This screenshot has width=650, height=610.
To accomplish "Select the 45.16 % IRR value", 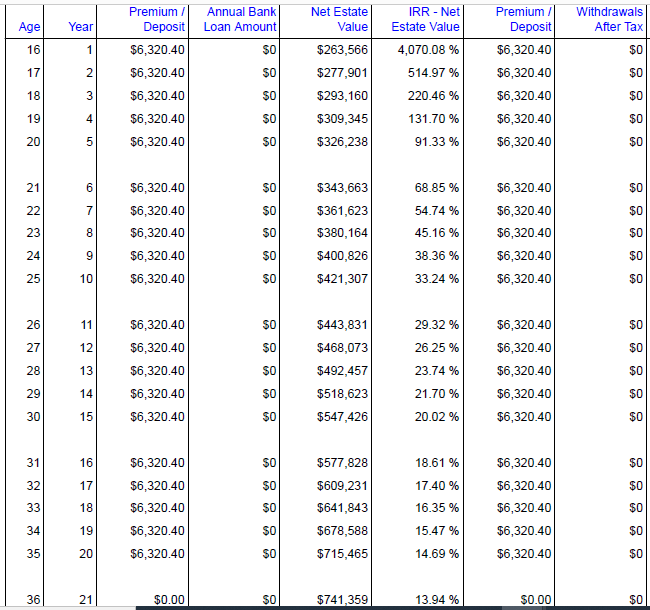I will [437, 233].
